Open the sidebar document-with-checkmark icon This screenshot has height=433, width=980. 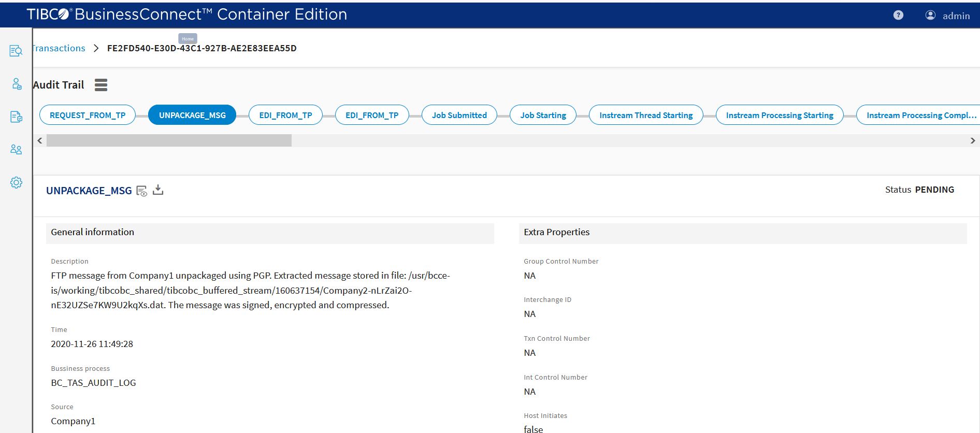point(16,117)
